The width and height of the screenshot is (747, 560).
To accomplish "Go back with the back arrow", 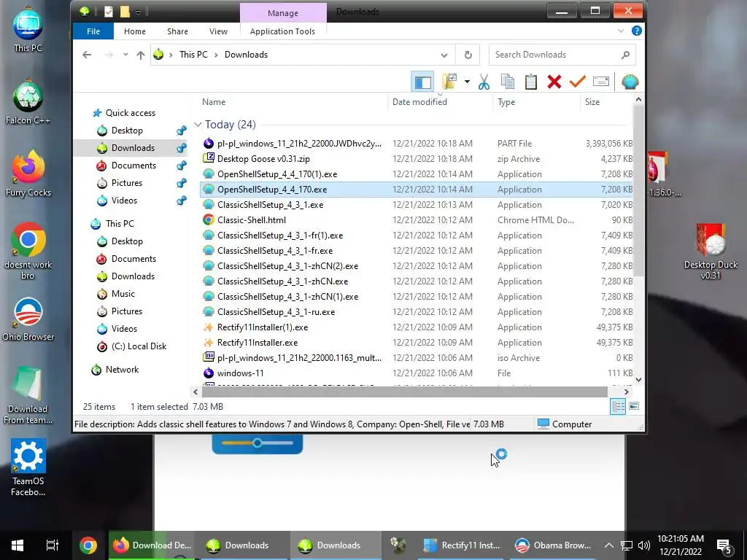I will coord(87,55).
